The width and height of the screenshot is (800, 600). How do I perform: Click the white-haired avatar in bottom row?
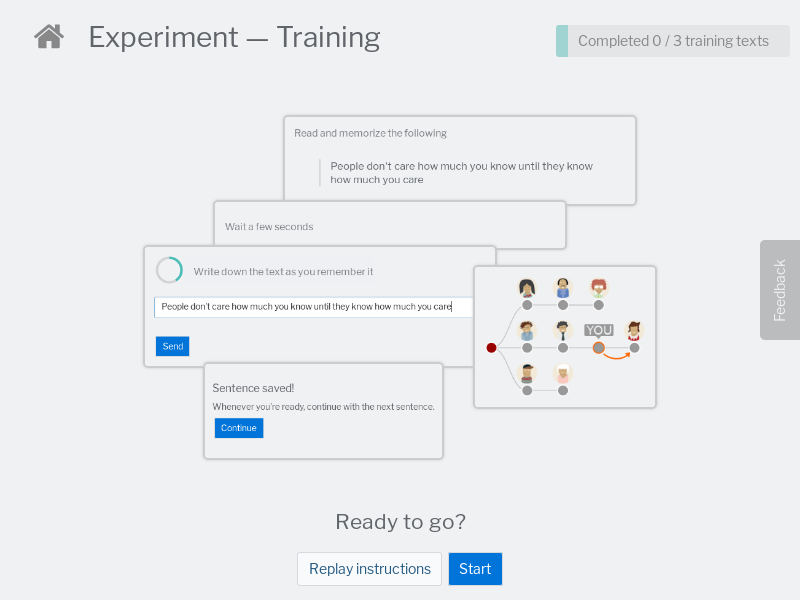pos(563,373)
